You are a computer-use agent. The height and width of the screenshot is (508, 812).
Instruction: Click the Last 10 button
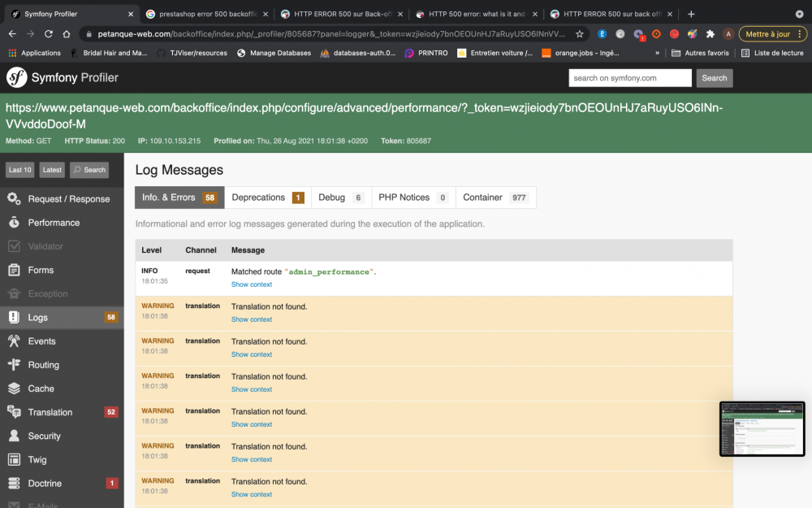tap(20, 170)
